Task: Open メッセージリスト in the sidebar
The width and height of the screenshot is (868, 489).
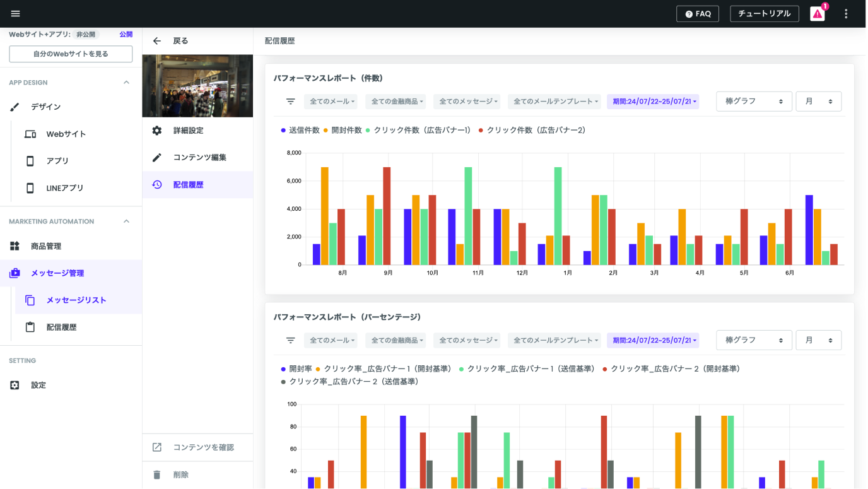Action: pos(76,300)
